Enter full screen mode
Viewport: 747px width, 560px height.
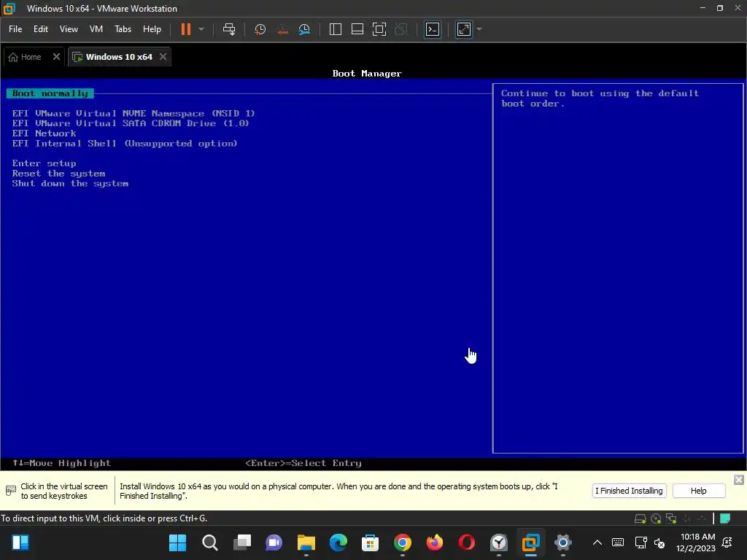click(379, 29)
